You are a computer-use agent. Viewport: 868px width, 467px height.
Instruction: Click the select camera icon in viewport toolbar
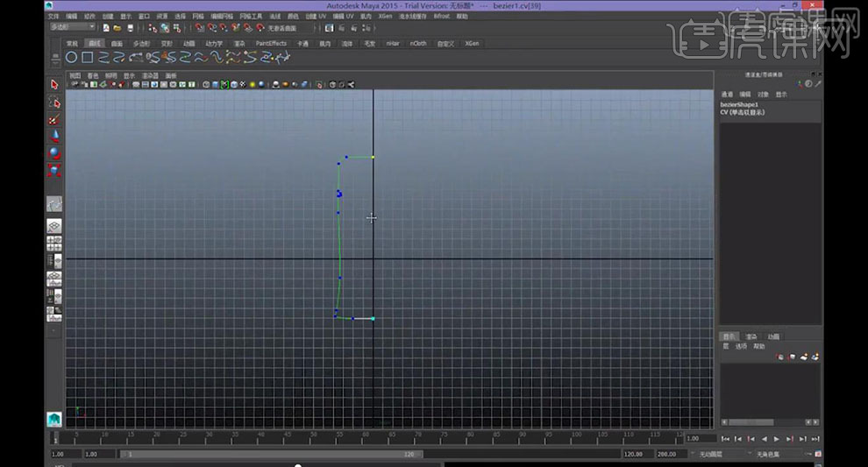click(75, 85)
